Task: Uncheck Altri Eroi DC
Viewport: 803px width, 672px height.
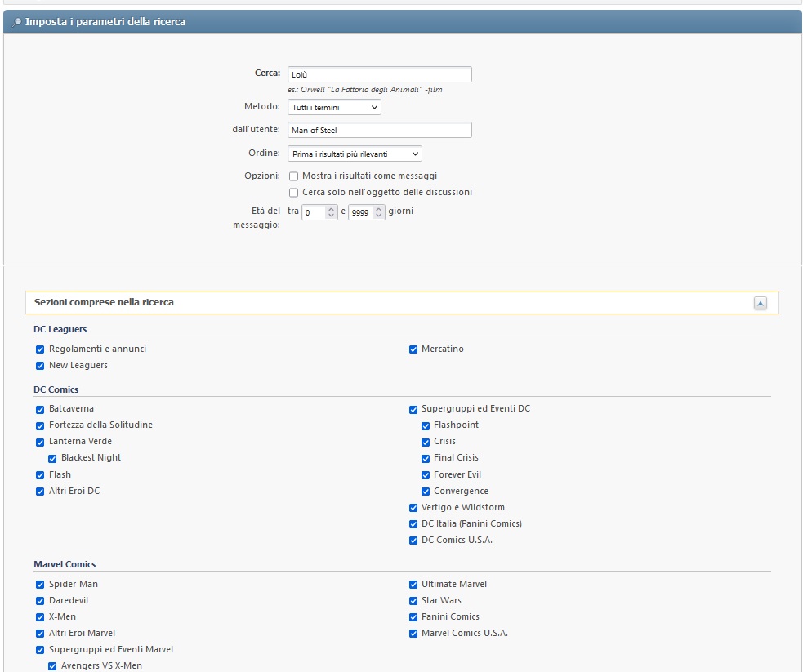Action: [x=40, y=492]
